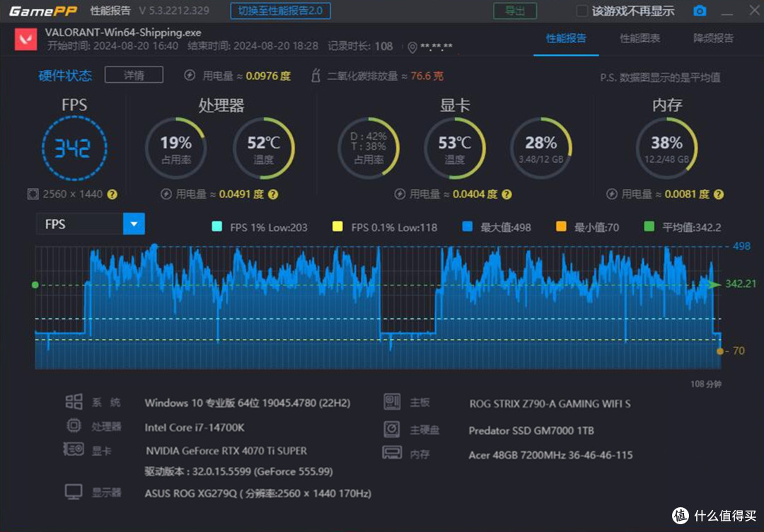Click the resolution frame icon beside 2560 x 1440
This screenshot has width=764, height=532.
pyautogui.click(x=33, y=195)
